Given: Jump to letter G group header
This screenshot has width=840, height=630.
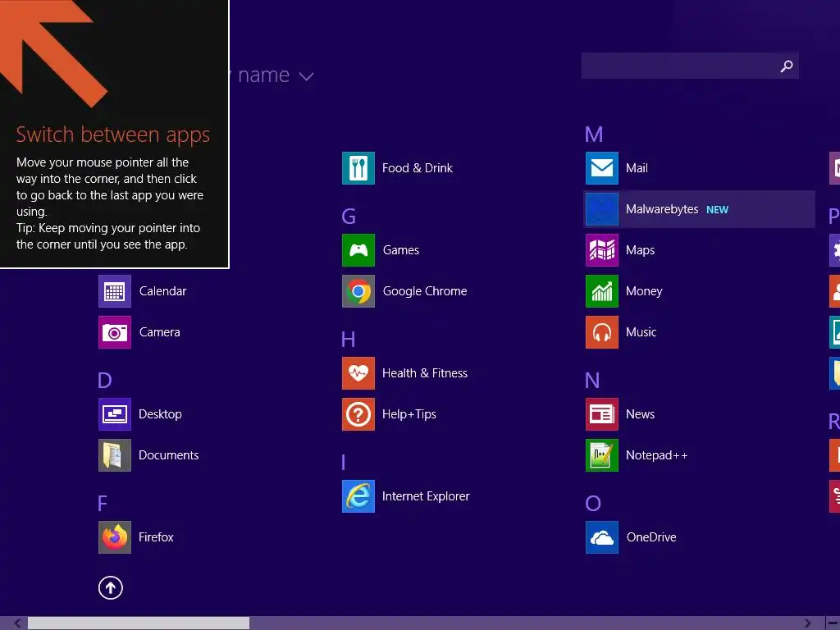Looking at the screenshot, I should 349,217.
